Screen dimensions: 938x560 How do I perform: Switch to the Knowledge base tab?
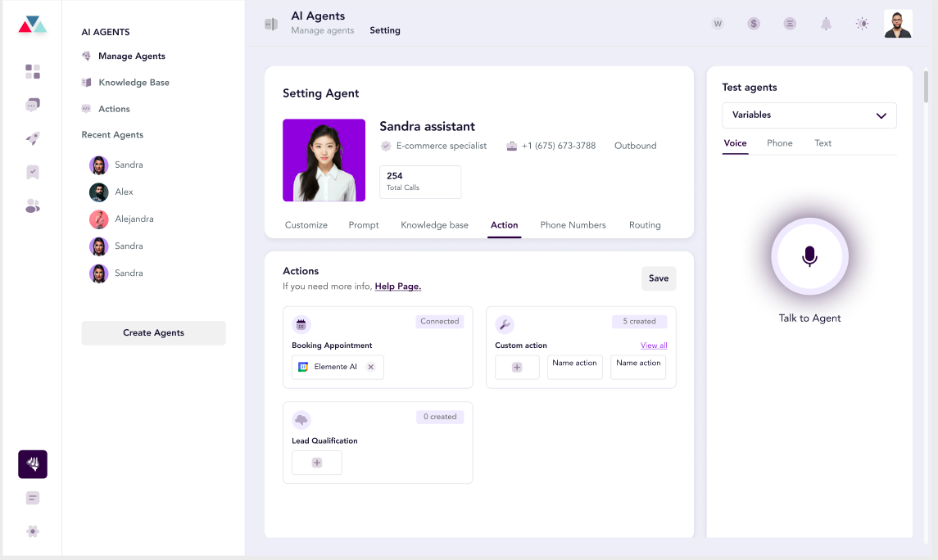434,225
